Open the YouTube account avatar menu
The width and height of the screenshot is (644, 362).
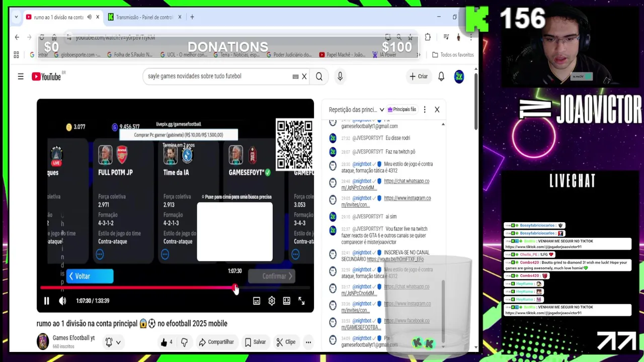(459, 76)
